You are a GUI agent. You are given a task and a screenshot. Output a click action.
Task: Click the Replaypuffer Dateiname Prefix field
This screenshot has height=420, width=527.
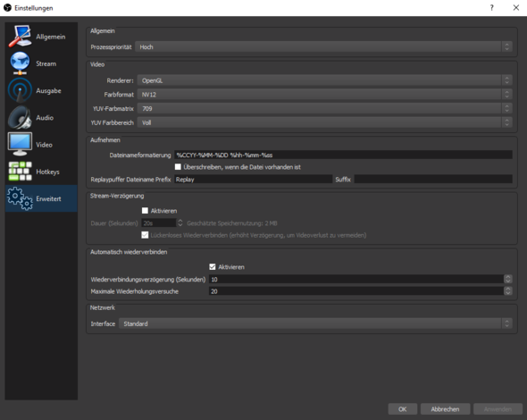(253, 180)
